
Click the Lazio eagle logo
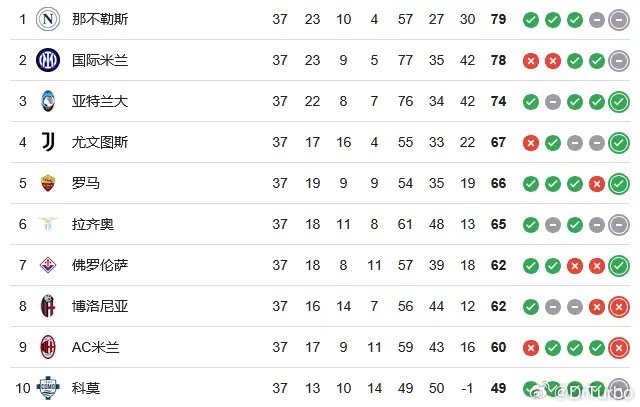pos(48,223)
